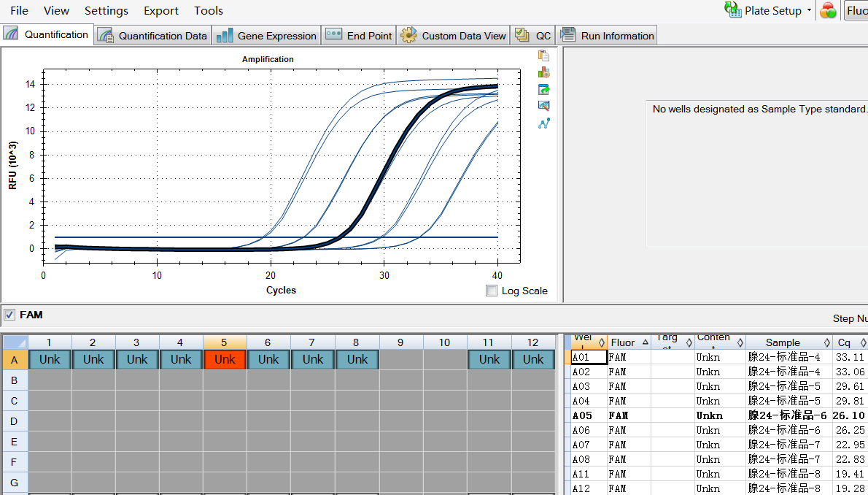Switch to the Quantification tab

pyautogui.click(x=47, y=34)
